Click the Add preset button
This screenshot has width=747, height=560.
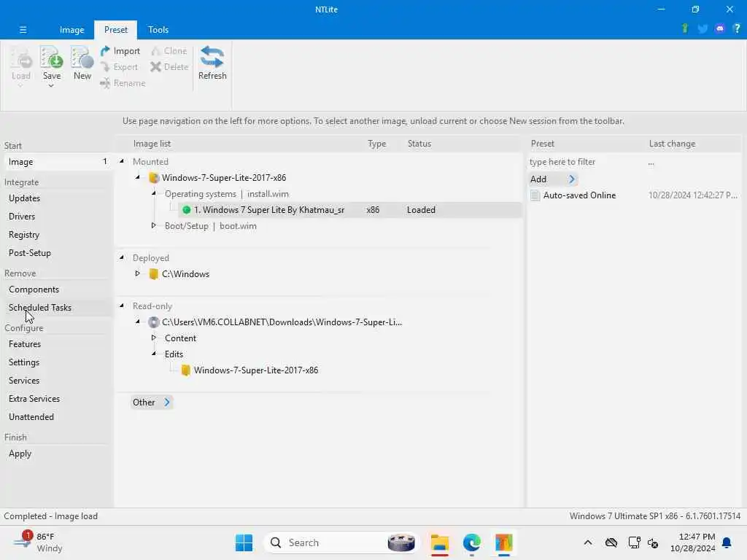pyautogui.click(x=553, y=179)
